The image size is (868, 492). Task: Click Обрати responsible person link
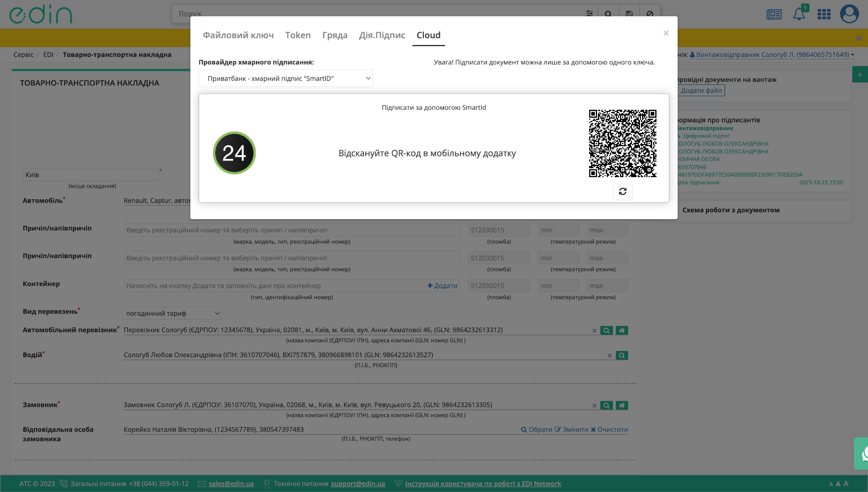[x=537, y=430]
